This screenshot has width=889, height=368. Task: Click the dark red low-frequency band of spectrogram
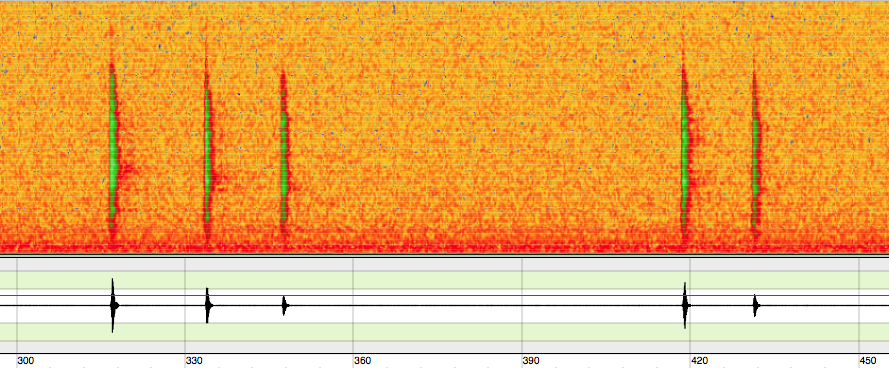pyautogui.click(x=444, y=247)
